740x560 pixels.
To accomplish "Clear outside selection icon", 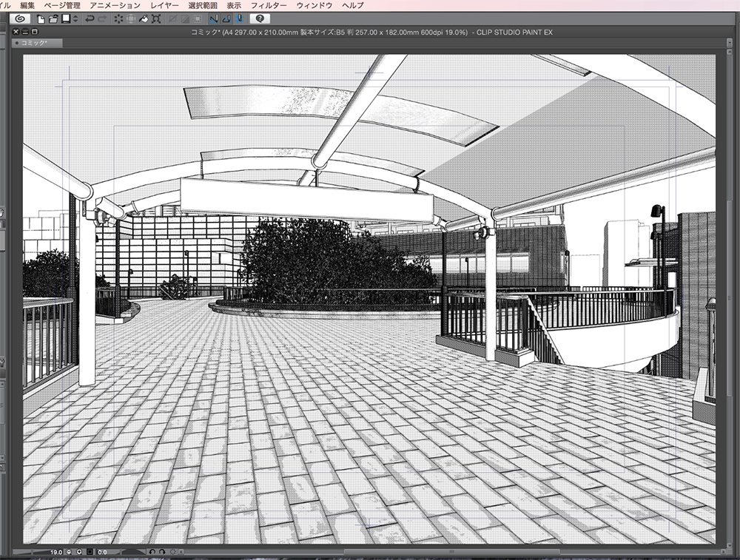I will [131, 19].
